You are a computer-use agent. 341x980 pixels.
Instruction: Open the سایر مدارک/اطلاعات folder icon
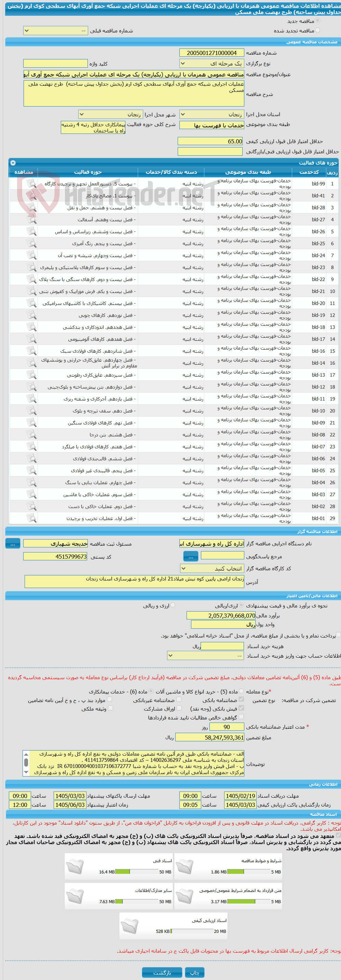(x=75, y=896)
